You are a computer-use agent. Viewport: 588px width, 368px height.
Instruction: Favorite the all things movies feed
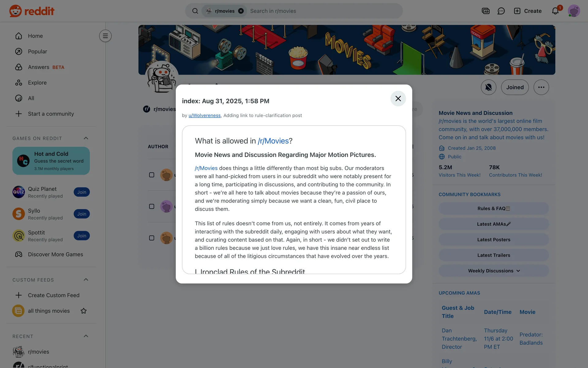(x=84, y=311)
